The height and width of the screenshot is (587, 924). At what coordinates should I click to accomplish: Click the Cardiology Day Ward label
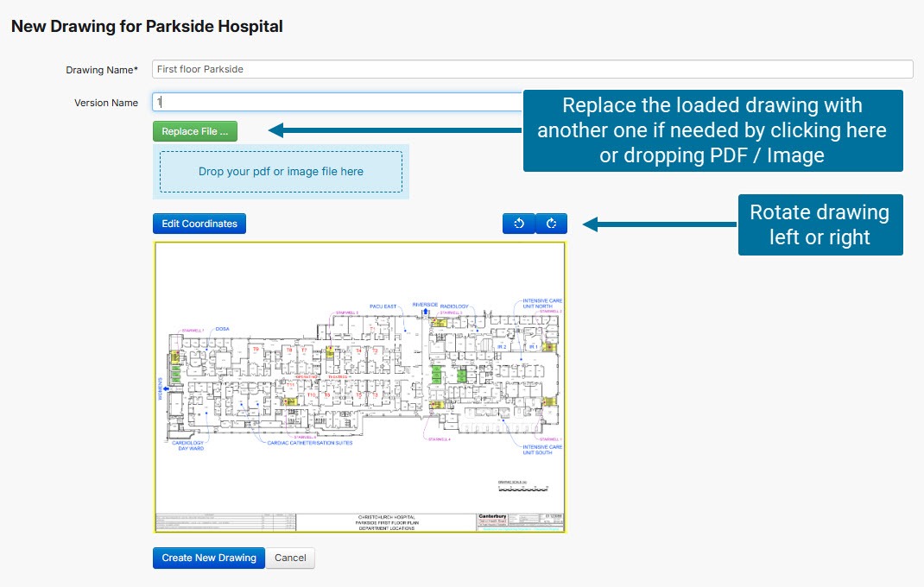[x=190, y=446]
